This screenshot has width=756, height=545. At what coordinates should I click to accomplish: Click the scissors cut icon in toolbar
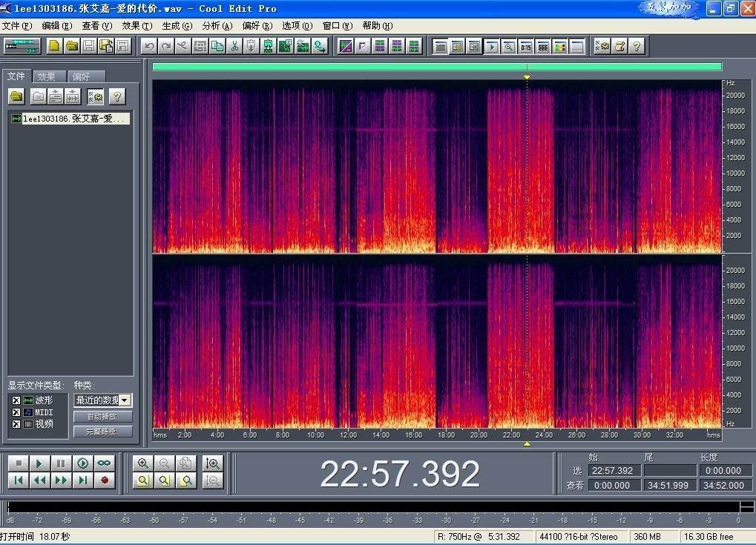(x=234, y=46)
